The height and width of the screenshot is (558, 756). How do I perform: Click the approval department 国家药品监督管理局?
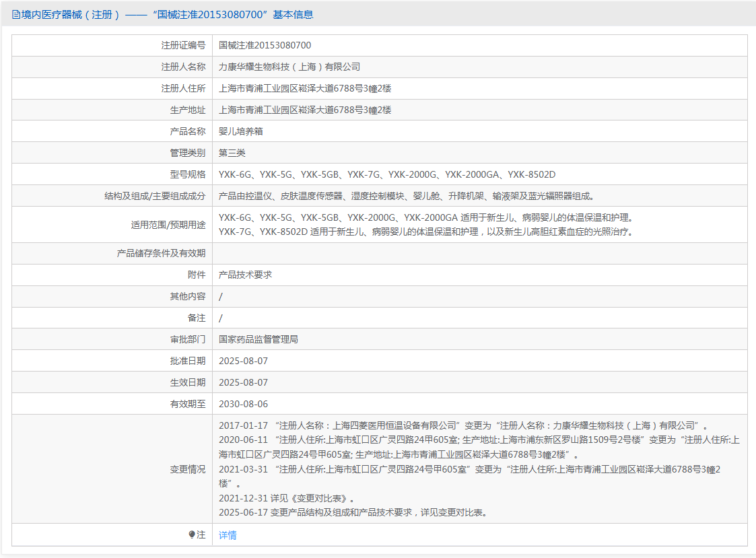(x=259, y=339)
